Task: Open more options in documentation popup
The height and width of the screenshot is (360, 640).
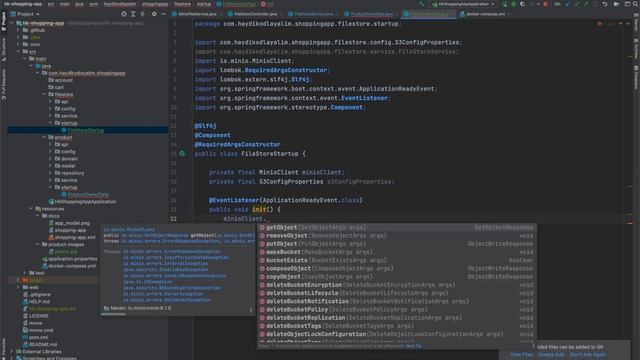Action: coord(251,309)
